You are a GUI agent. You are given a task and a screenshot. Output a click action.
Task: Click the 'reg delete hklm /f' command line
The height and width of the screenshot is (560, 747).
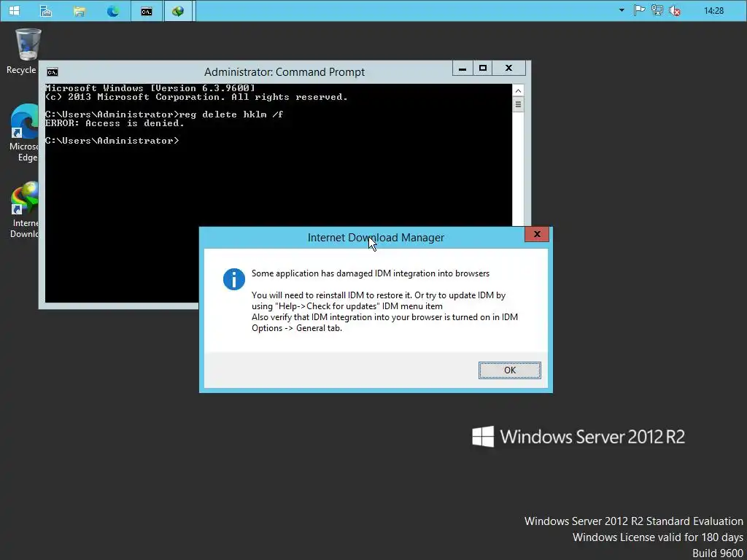(231, 114)
